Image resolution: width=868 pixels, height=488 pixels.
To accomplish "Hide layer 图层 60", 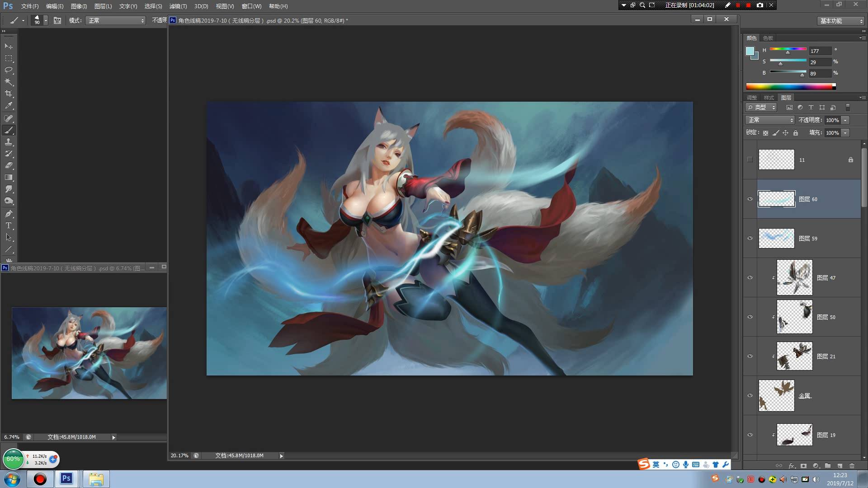I will coord(750,199).
